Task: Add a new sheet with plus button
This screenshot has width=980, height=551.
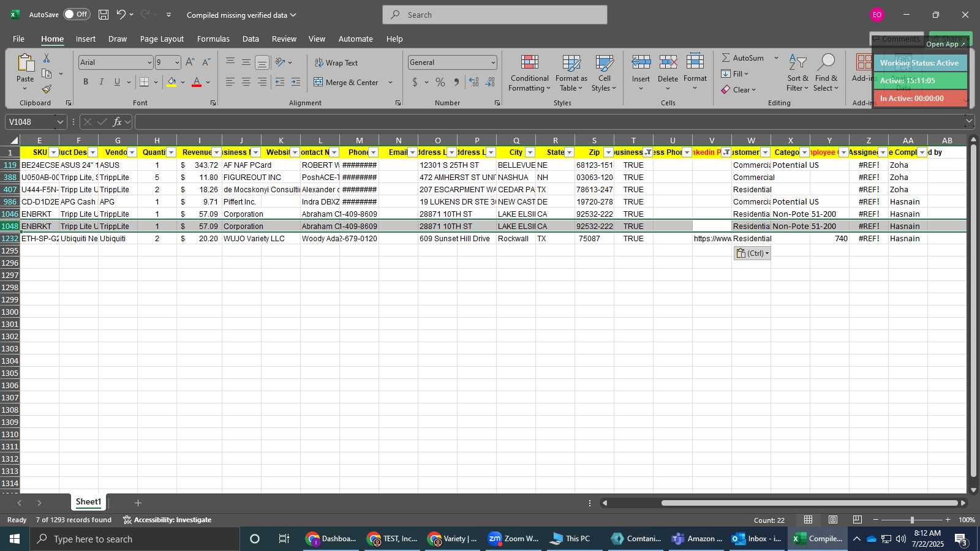Action: click(138, 503)
